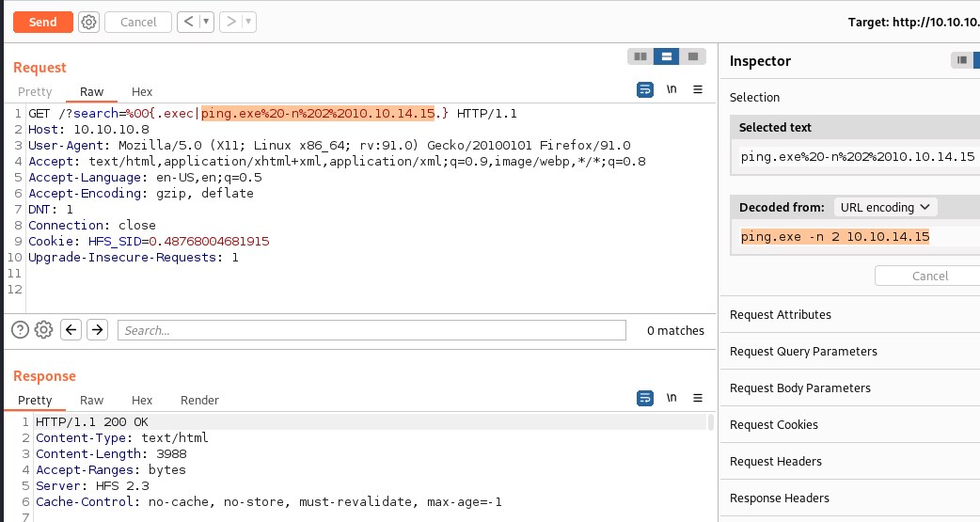The image size is (980, 522).
Task: Click the request Search input field
Action: pos(371,330)
